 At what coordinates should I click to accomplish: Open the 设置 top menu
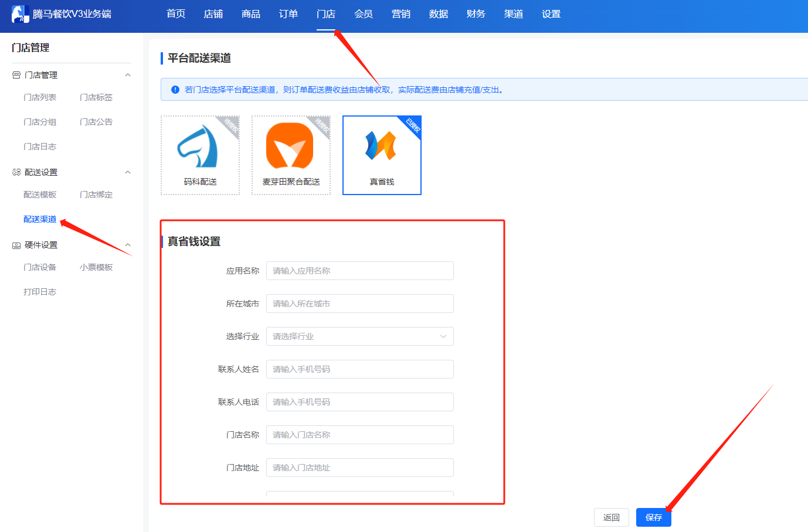click(x=551, y=14)
